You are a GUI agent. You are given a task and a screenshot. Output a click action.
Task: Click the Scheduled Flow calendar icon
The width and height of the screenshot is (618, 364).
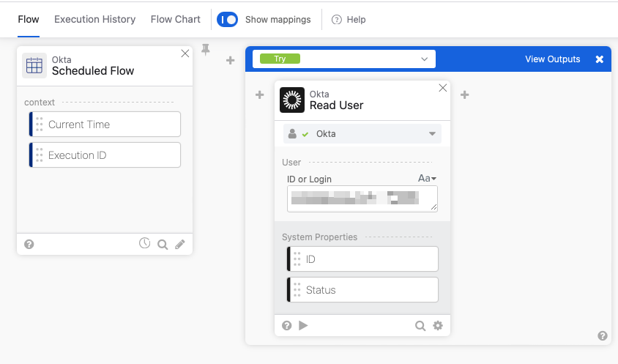[34, 65]
